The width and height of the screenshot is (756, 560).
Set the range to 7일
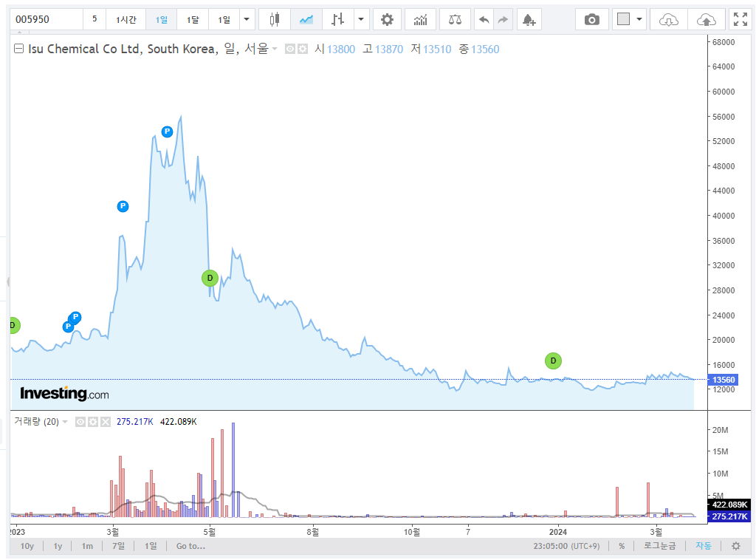coord(118,546)
